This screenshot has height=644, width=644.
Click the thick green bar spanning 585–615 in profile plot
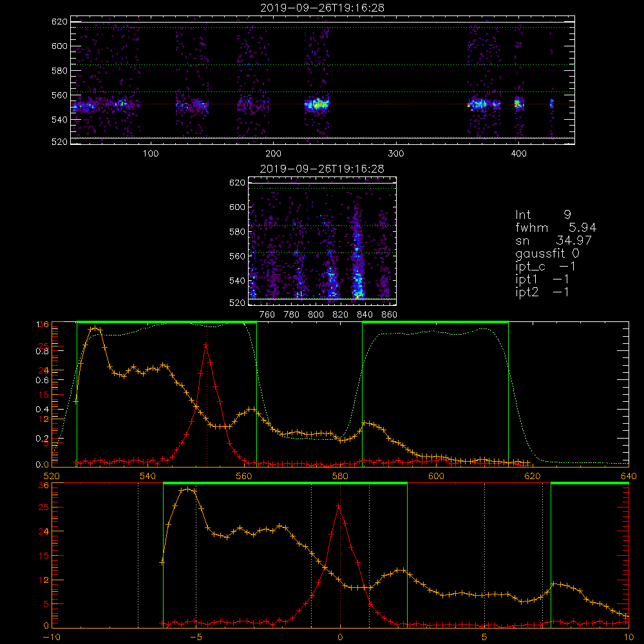pos(435,322)
